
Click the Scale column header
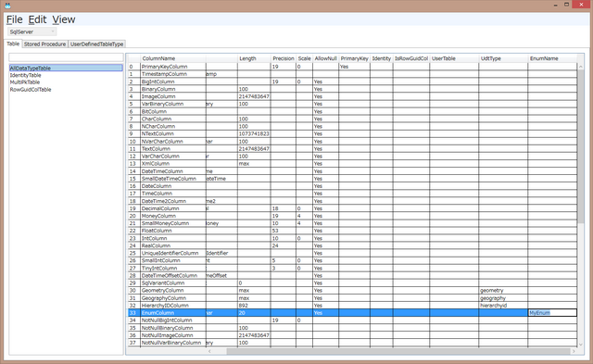(304, 58)
